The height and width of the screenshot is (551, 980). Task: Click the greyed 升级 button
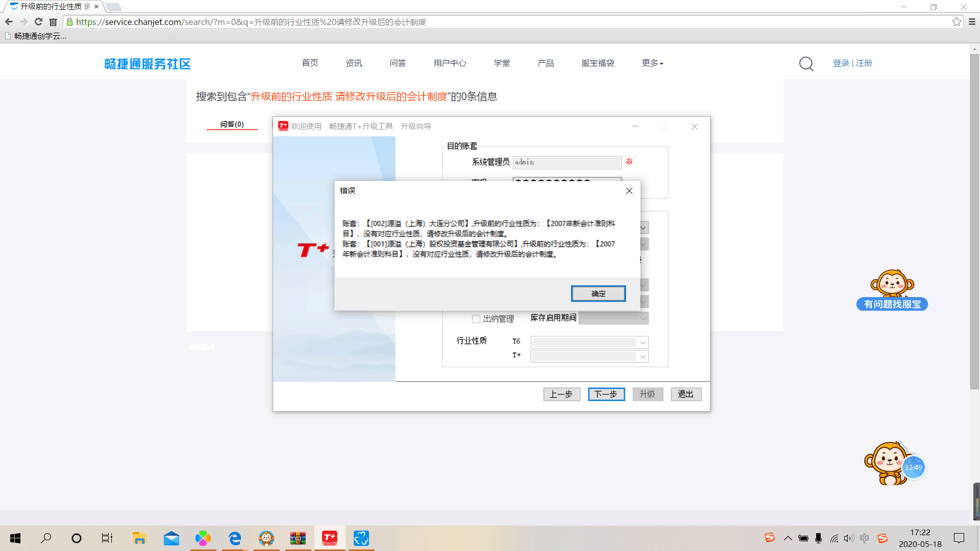point(648,394)
